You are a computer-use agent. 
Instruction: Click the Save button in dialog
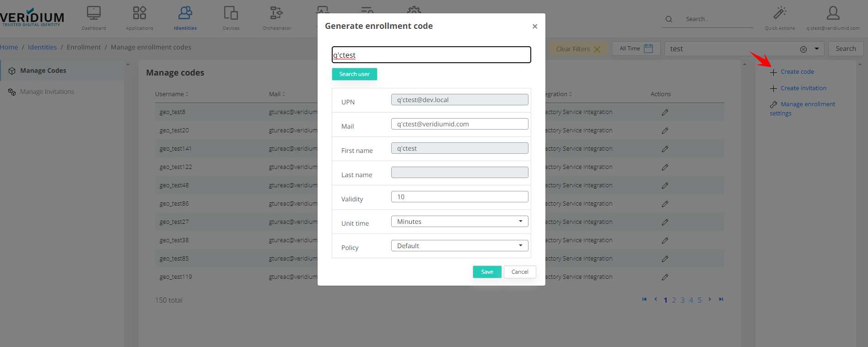point(487,272)
